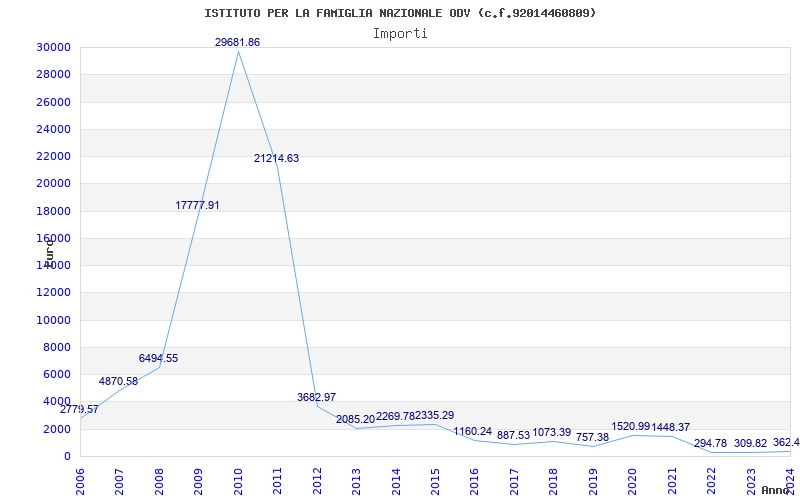Click the data label 4870.58
Image resolution: width=800 pixels, height=500 pixels.
click(118, 381)
